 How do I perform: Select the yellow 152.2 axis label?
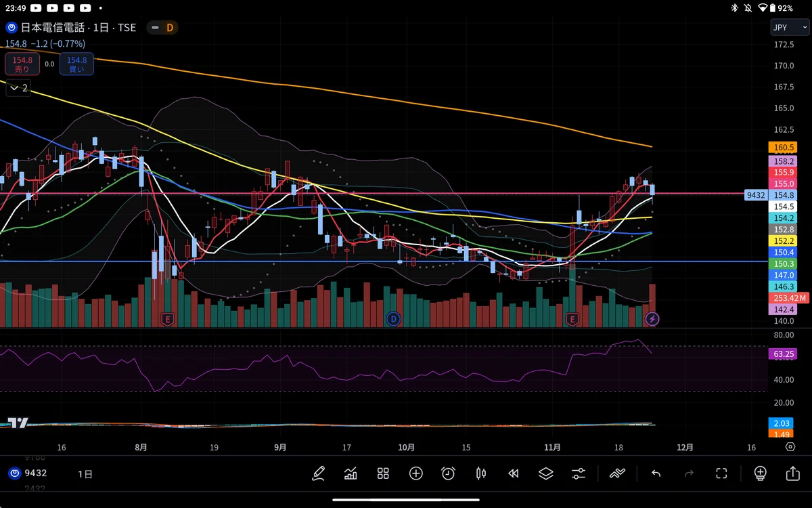pos(783,241)
